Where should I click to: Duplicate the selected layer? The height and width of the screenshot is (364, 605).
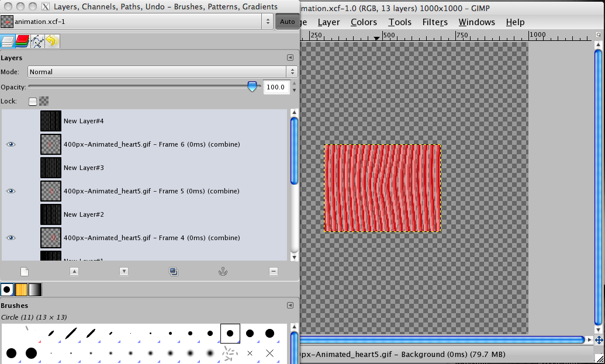[174, 271]
